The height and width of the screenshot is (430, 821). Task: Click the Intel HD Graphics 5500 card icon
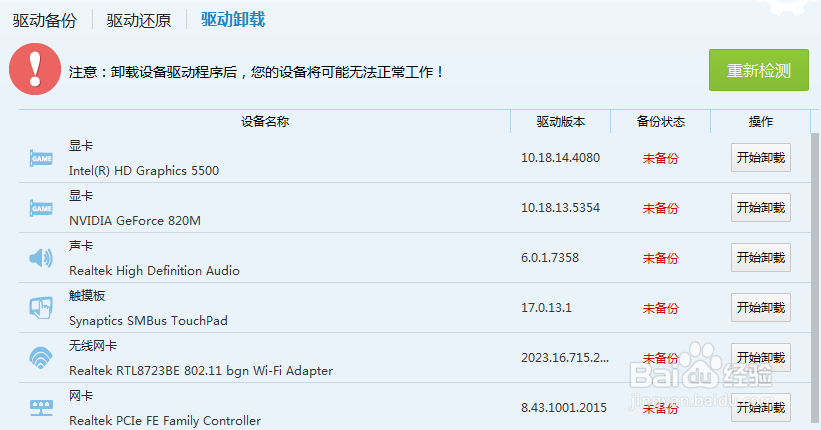coord(41,158)
